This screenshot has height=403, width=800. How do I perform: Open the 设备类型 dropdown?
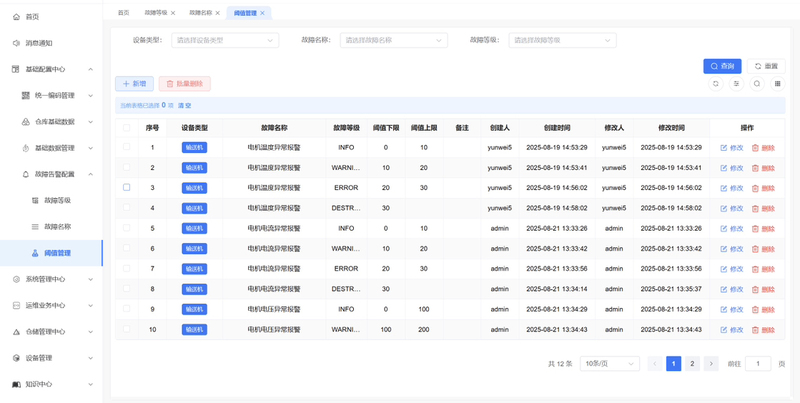tap(225, 40)
